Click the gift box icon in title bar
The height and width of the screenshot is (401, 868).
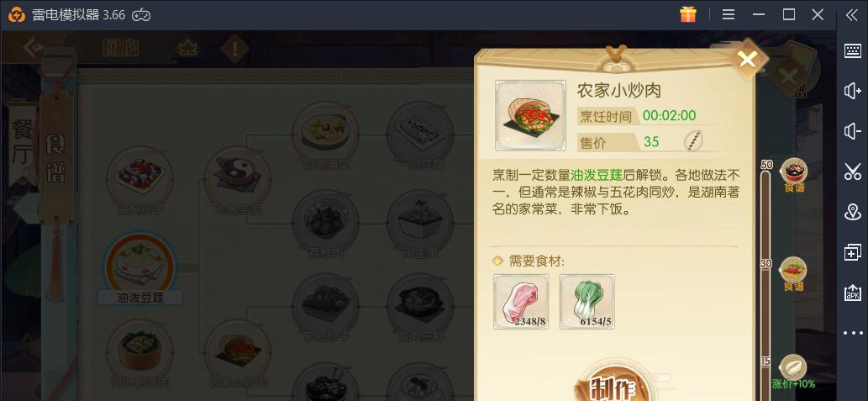point(688,14)
